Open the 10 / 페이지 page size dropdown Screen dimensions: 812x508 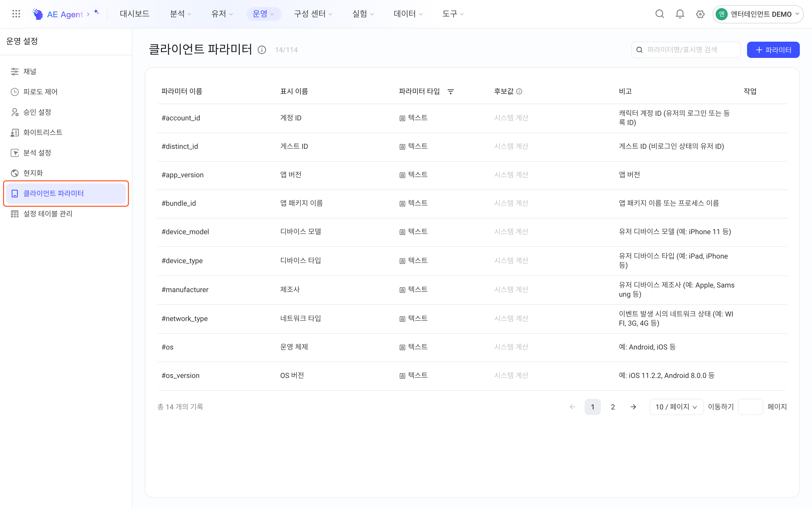(676, 407)
